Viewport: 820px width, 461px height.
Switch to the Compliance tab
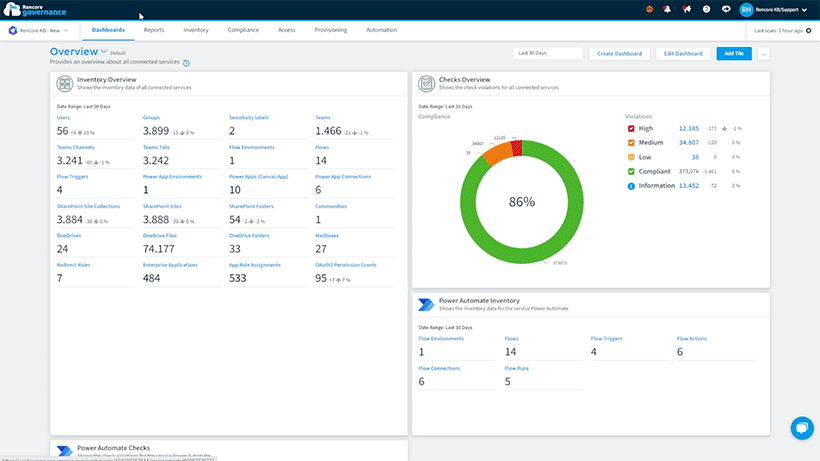pos(243,30)
